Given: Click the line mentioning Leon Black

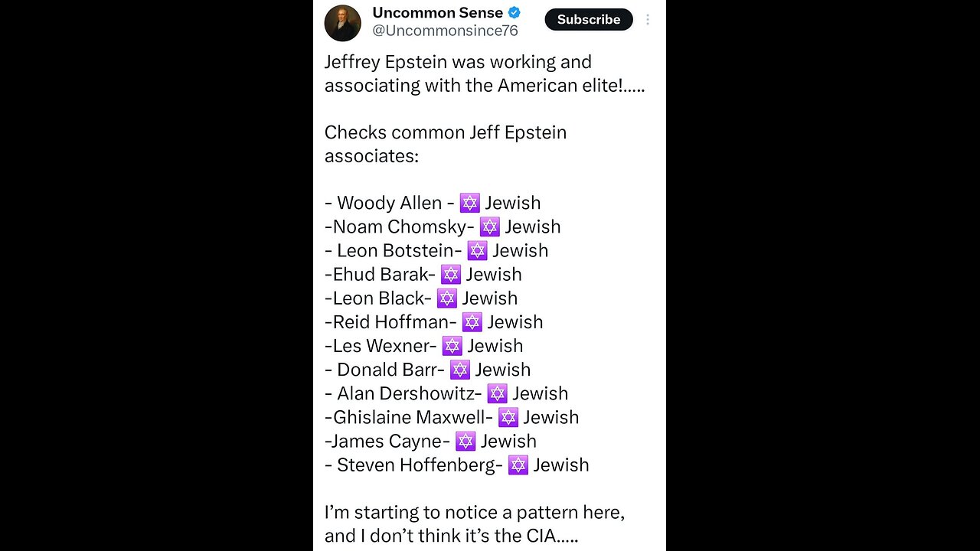Looking at the screenshot, I should [421, 298].
